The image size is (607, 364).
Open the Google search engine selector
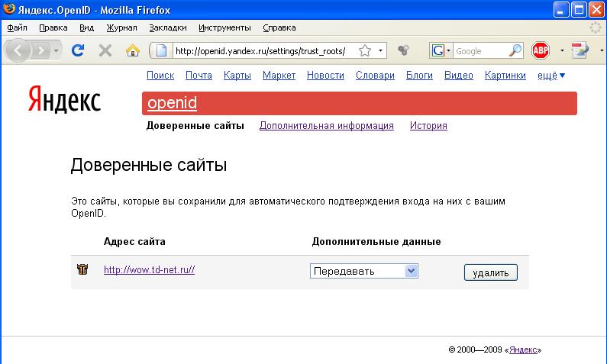[441, 50]
